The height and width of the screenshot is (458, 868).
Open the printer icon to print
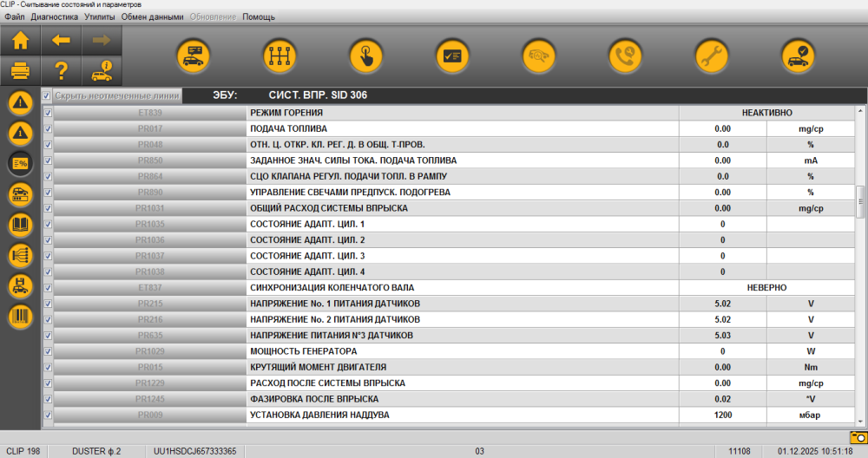20,70
